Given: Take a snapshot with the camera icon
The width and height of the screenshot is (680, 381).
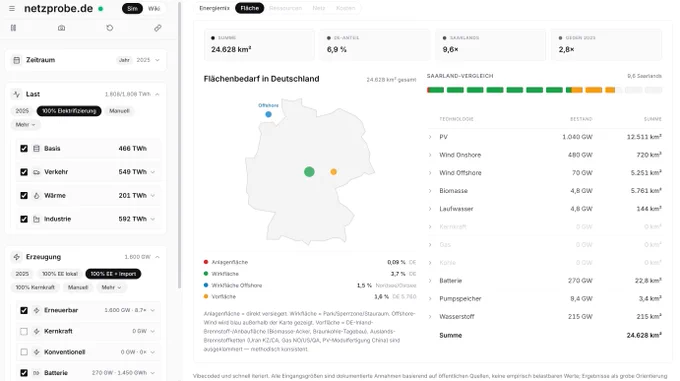Looking at the screenshot, I should point(62,28).
